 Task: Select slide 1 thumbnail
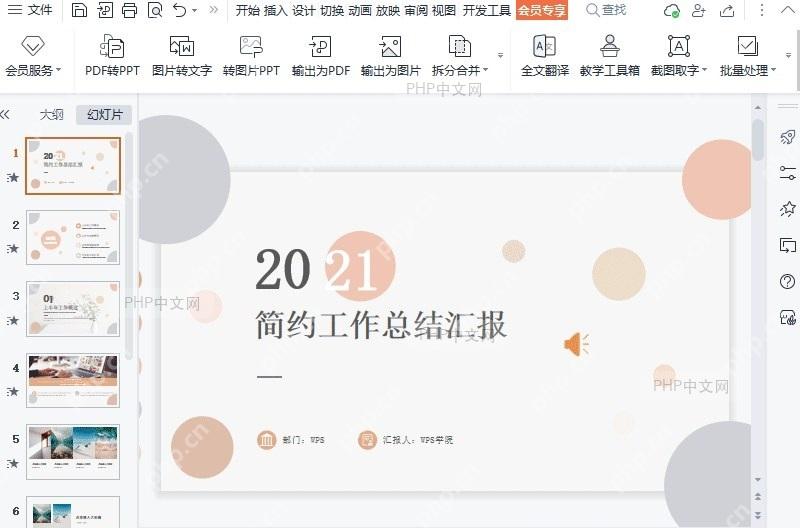73,166
